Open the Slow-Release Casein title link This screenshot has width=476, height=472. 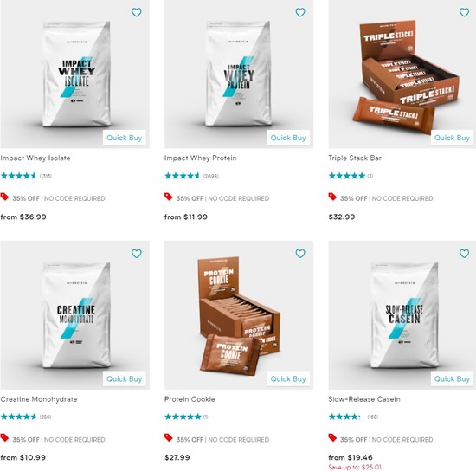364,399
